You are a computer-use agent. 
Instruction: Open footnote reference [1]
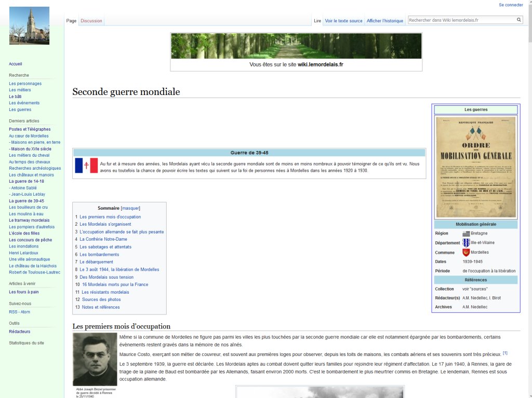pos(505,353)
